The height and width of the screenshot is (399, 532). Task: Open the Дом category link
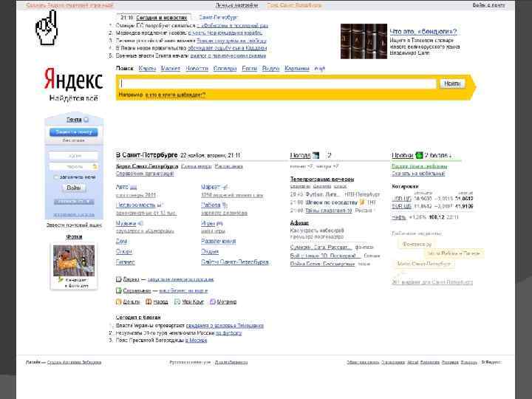pyautogui.click(x=121, y=241)
